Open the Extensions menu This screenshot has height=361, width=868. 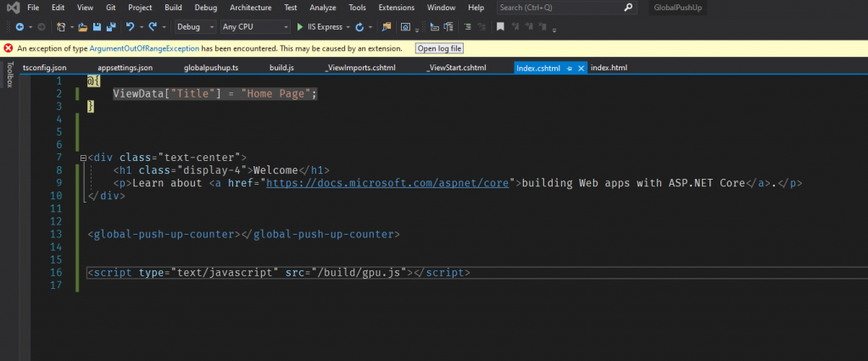(397, 8)
